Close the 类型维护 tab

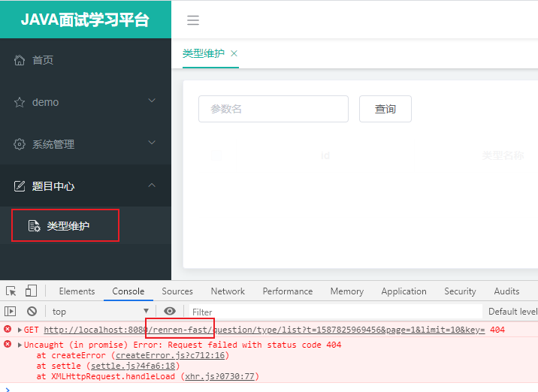click(234, 53)
